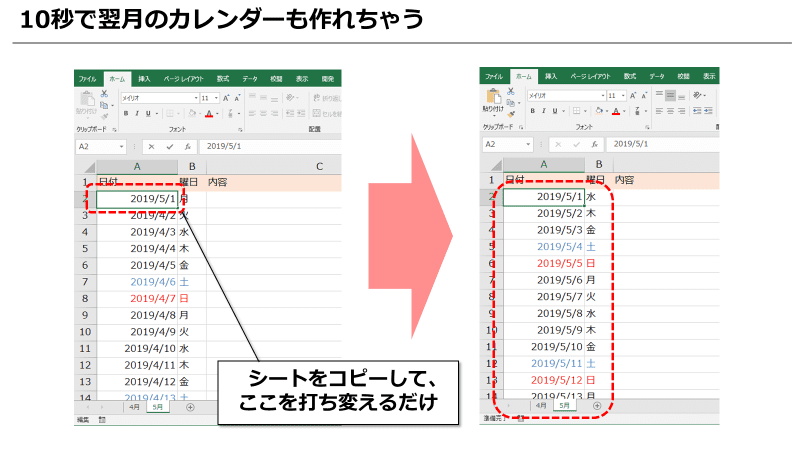Cancel formula entry in April-dates Excel window
800x450 pixels.
pyautogui.click(x=152, y=147)
